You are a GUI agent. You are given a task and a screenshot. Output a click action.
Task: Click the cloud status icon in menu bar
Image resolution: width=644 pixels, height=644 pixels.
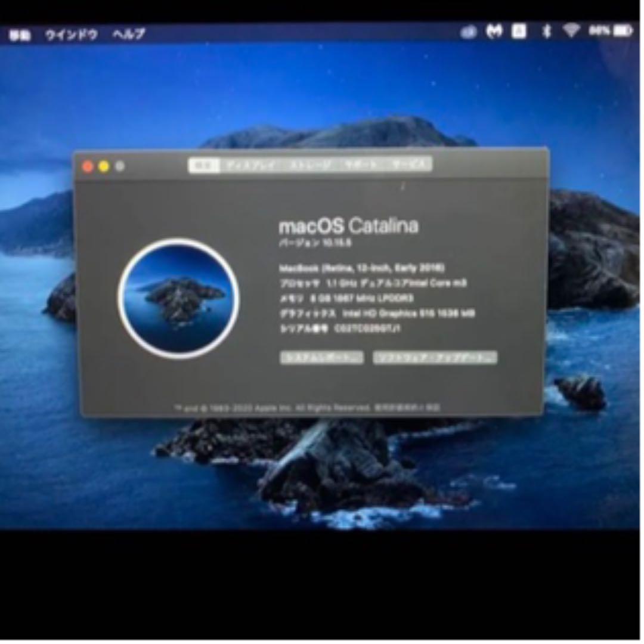[468, 32]
